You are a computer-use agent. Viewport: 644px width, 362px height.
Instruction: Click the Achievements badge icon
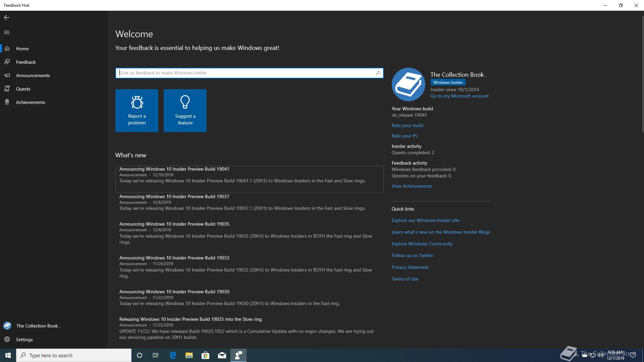pyautogui.click(x=7, y=102)
